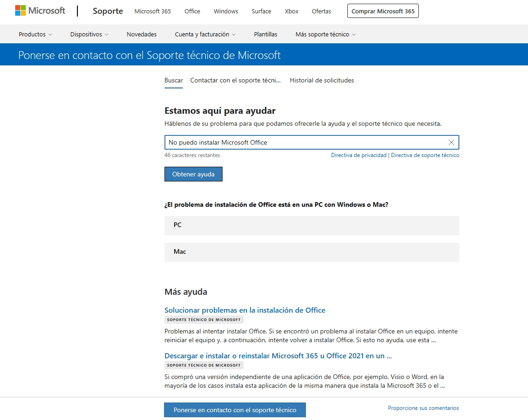Click the Más ayuda heading
Image resolution: width=528 pixels, height=420 pixels.
coord(186,292)
